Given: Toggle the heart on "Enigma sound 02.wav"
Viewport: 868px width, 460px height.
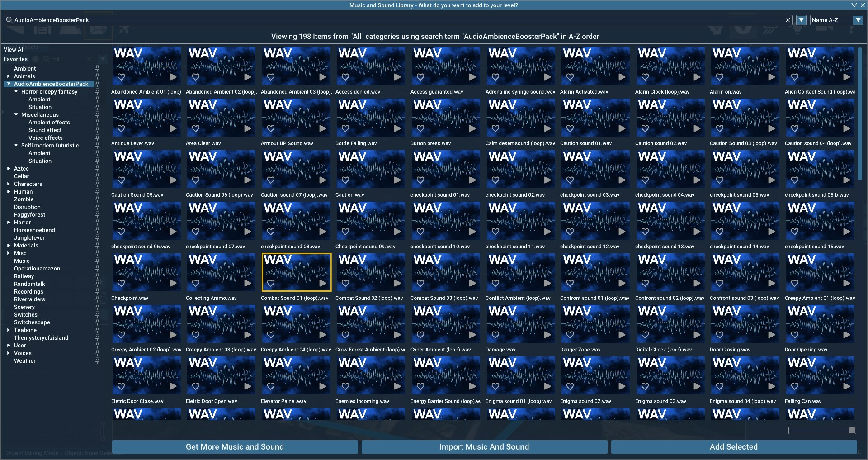Looking at the screenshot, I should 570,386.
